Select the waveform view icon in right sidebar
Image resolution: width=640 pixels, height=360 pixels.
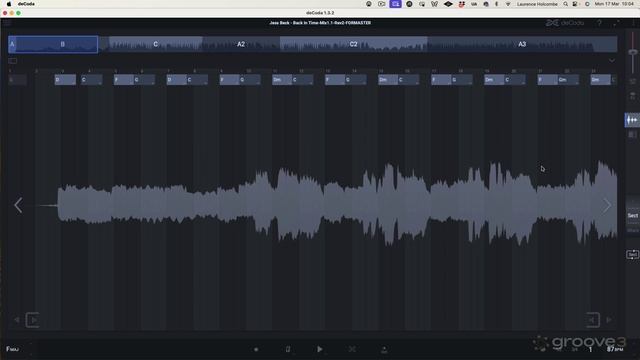pyautogui.click(x=632, y=120)
